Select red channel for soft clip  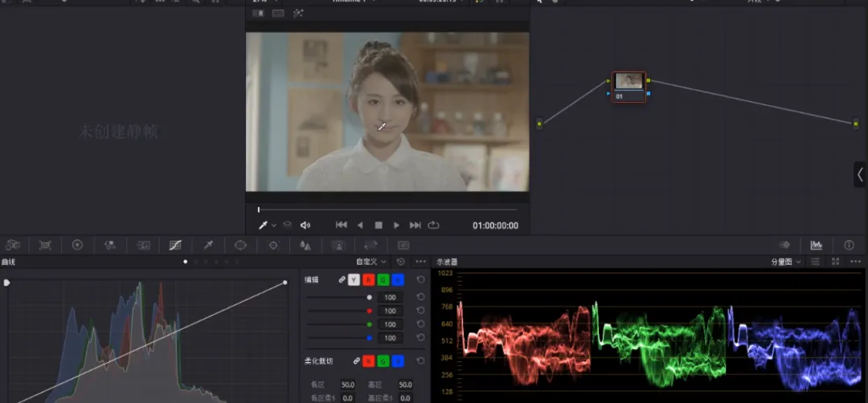[x=369, y=361]
